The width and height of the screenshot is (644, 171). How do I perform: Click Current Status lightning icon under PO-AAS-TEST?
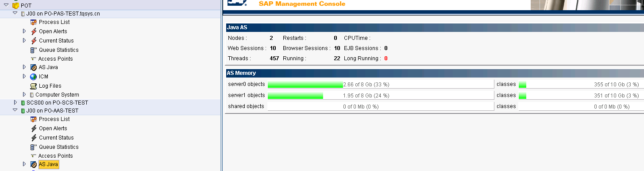click(x=34, y=138)
